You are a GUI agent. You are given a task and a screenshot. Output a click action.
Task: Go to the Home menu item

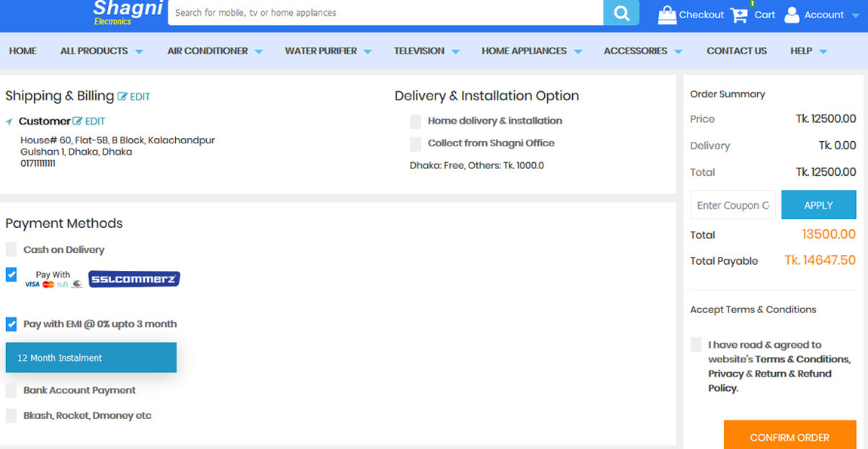23,51
